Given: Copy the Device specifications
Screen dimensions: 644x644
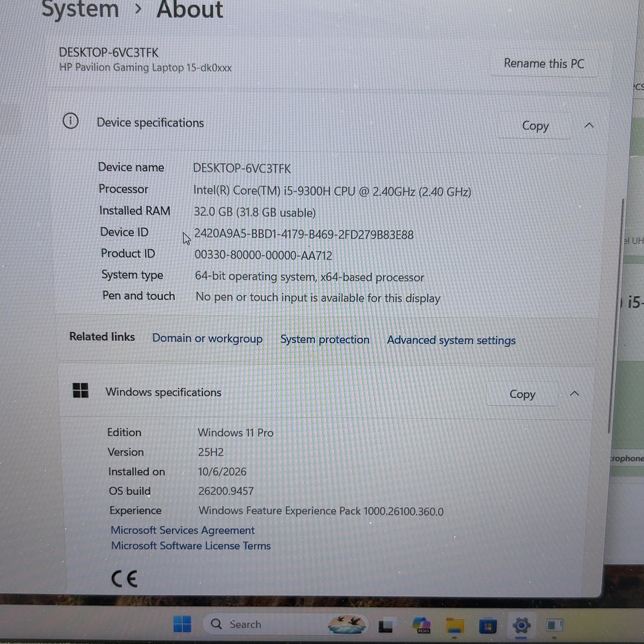Looking at the screenshot, I should tap(535, 126).
